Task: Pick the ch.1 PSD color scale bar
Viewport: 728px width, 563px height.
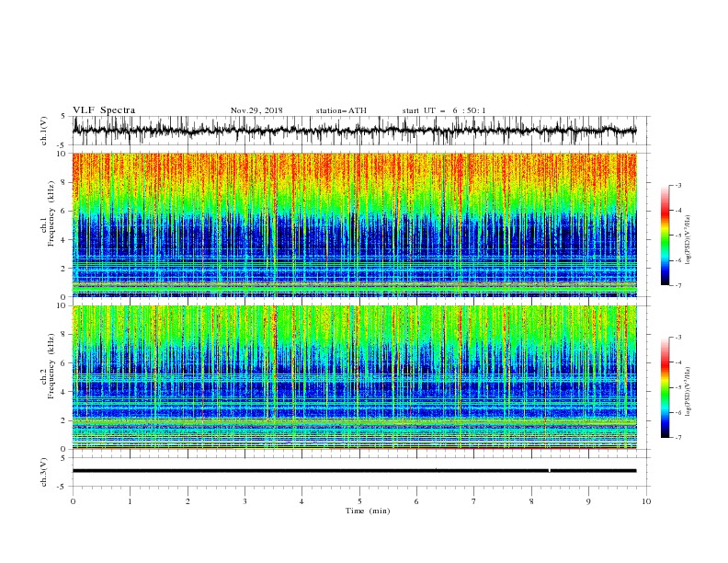Action: click(665, 236)
